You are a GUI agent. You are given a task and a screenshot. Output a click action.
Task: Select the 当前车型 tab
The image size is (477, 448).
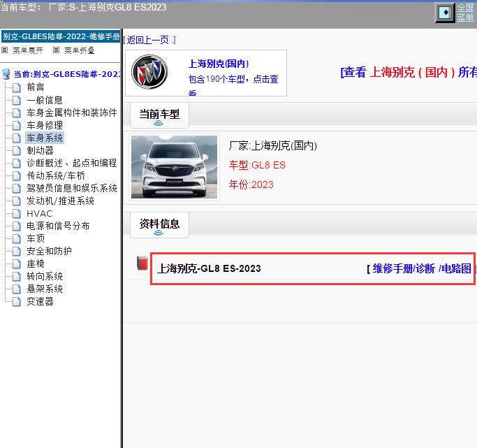tap(159, 115)
